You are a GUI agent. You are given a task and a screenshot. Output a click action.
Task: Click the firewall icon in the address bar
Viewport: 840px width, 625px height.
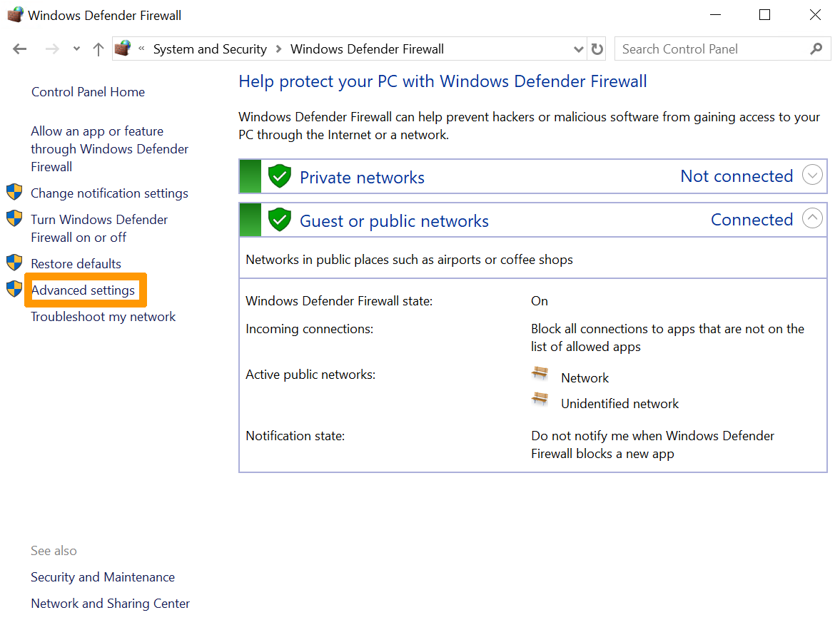[122, 49]
